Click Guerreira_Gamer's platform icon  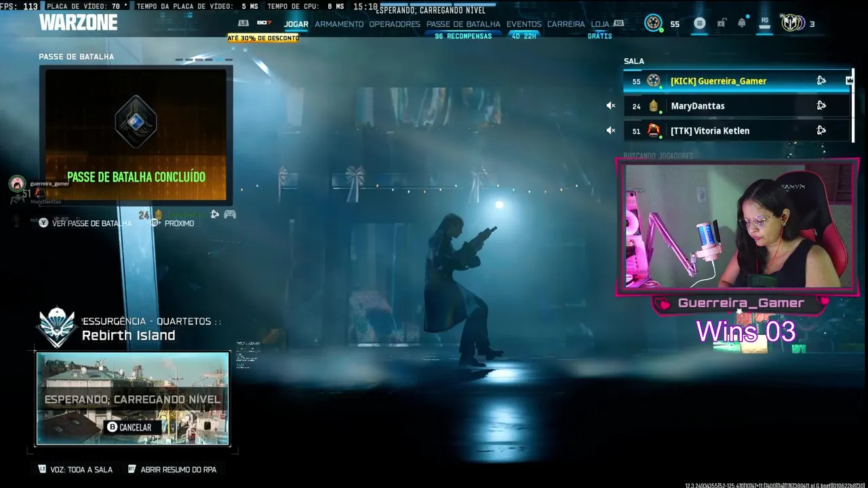pyautogui.click(x=821, y=81)
